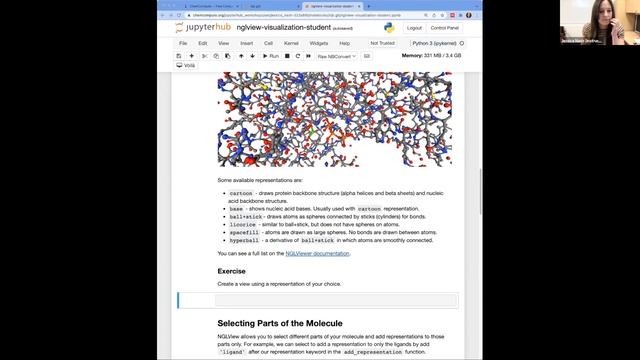Open the Widgets menu

pos(319,43)
